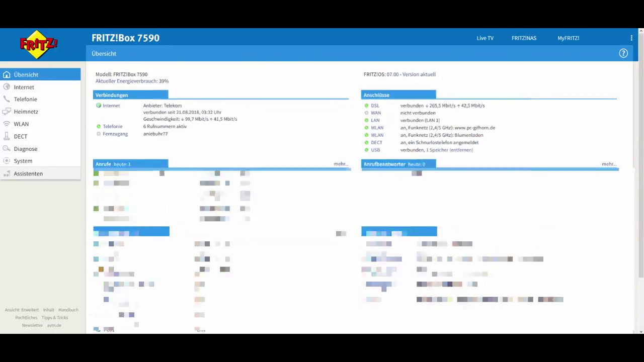Click the grey LED beside Fernzugang
This screenshot has height=362, width=644.
99,134
